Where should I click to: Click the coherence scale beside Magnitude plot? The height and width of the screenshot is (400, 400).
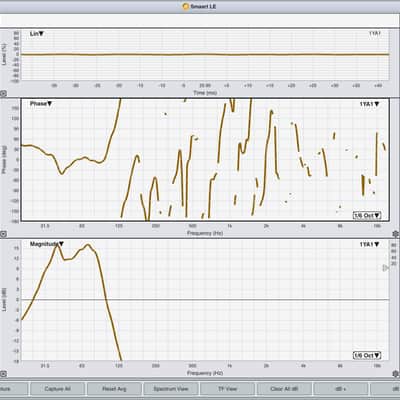(x=394, y=254)
